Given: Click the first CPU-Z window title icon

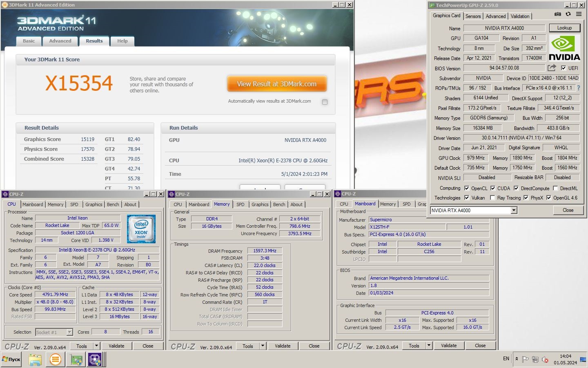Looking at the screenshot, I should click(5, 194).
